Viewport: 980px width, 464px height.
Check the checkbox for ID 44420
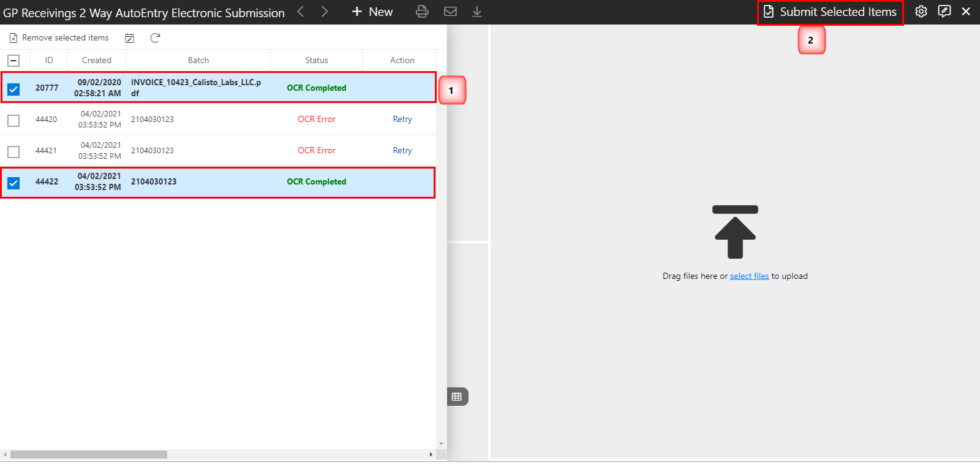(13, 121)
